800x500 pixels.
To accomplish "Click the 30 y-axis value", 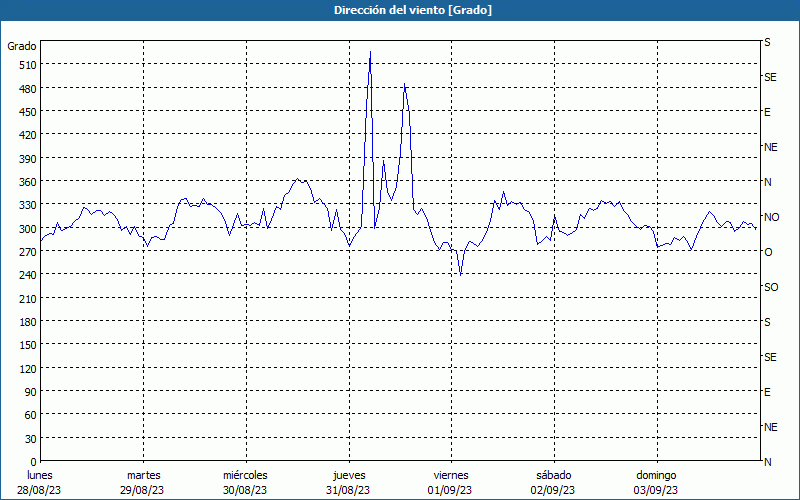I will (30, 439).
